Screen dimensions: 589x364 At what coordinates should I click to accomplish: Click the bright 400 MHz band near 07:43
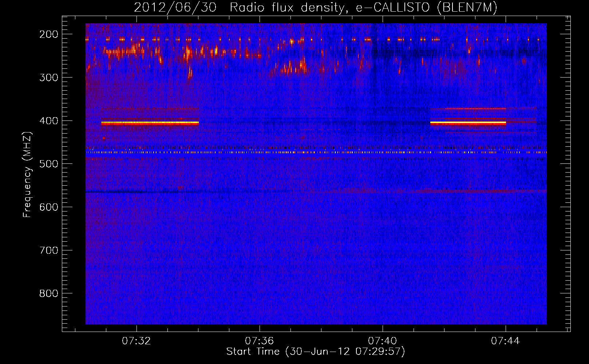468,123
